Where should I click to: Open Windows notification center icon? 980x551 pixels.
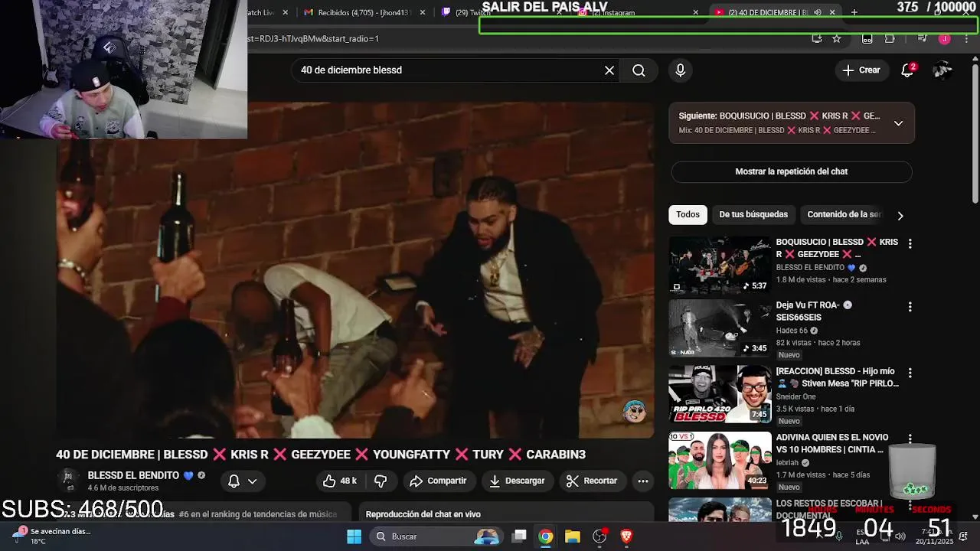pos(963,536)
